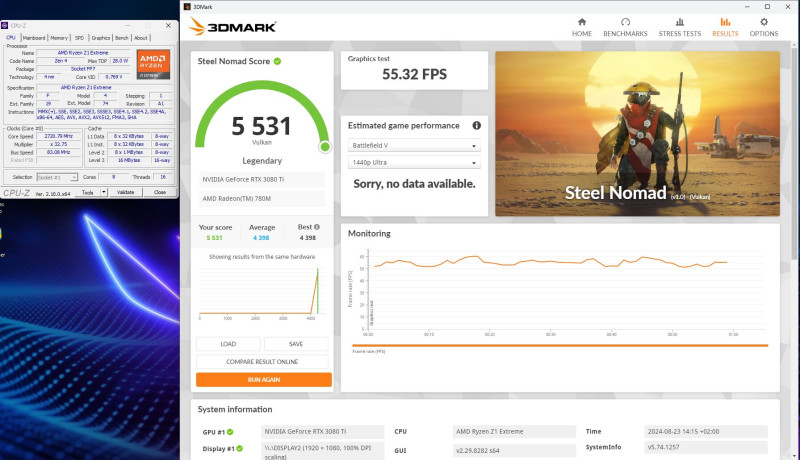This screenshot has height=460, width=800.
Task: Click the Multiplier x 32.75 value in CPU-Z
Action: pyautogui.click(x=58, y=144)
